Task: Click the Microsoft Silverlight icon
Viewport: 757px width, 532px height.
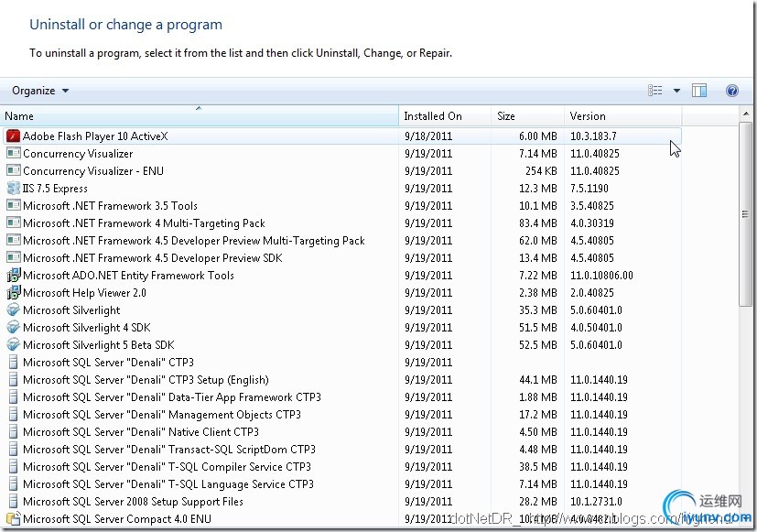Action: 14,309
